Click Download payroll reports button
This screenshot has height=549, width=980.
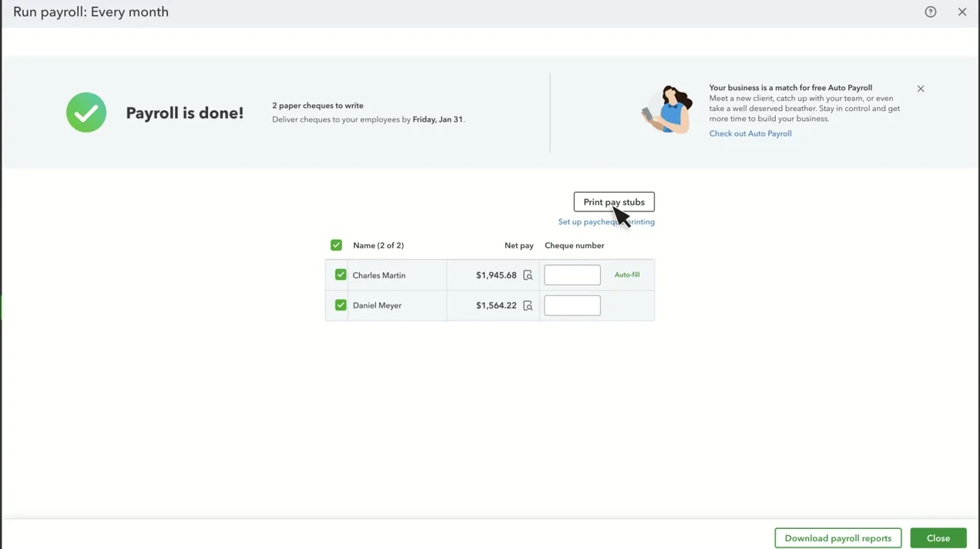838,538
